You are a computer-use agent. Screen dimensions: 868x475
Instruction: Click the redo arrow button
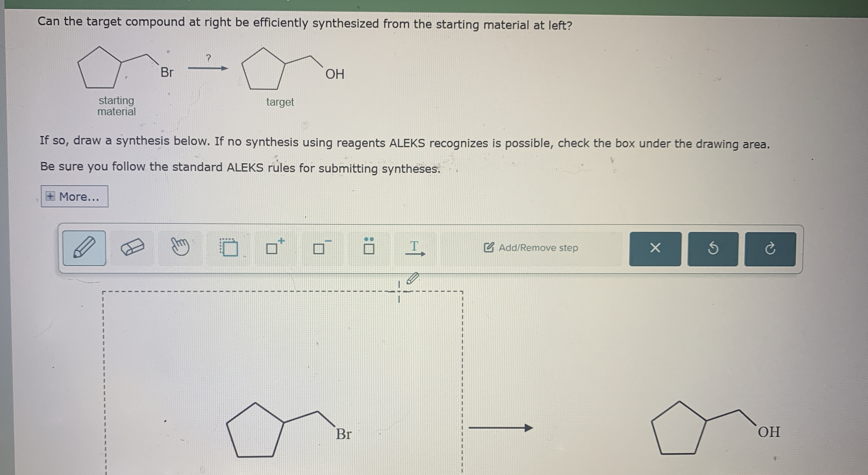[770, 249]
